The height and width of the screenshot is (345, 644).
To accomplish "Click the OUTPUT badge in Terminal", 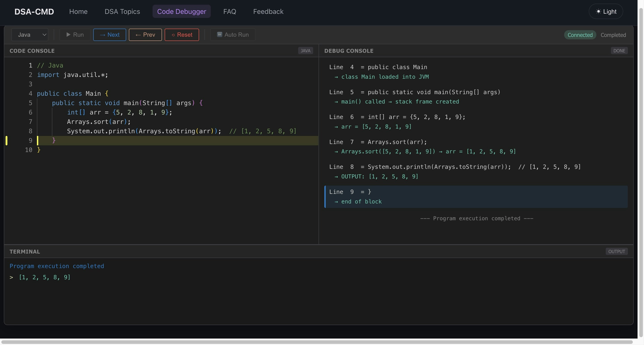I will pyautogui.click(x=616, y=252).
